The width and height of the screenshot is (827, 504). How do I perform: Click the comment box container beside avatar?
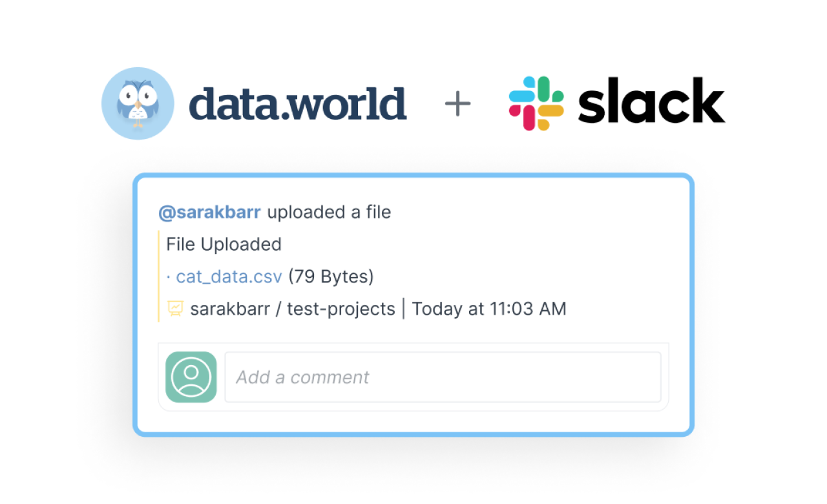(x=413, y=377)
